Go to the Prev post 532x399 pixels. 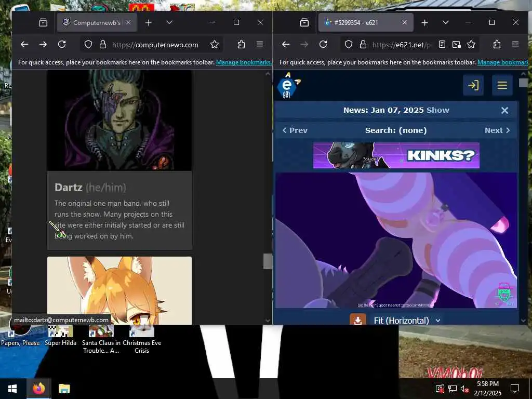(x=295, y=130)
